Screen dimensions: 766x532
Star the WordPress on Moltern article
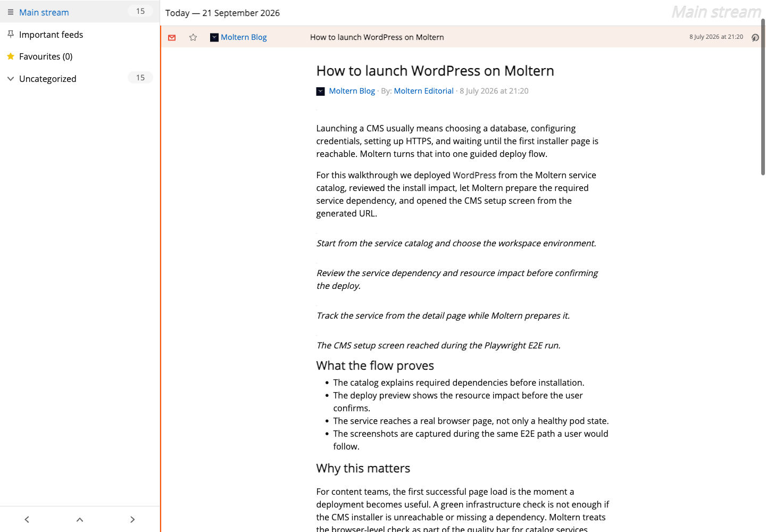click(x=193, y=37)
